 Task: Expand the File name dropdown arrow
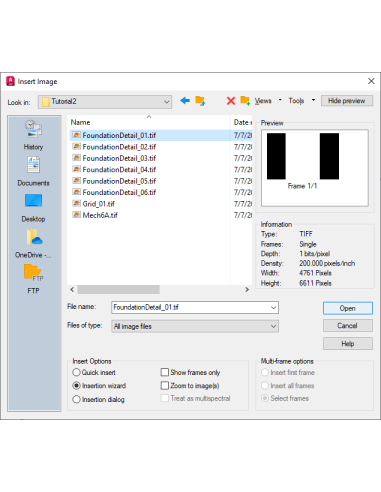(x=273, y=307)
